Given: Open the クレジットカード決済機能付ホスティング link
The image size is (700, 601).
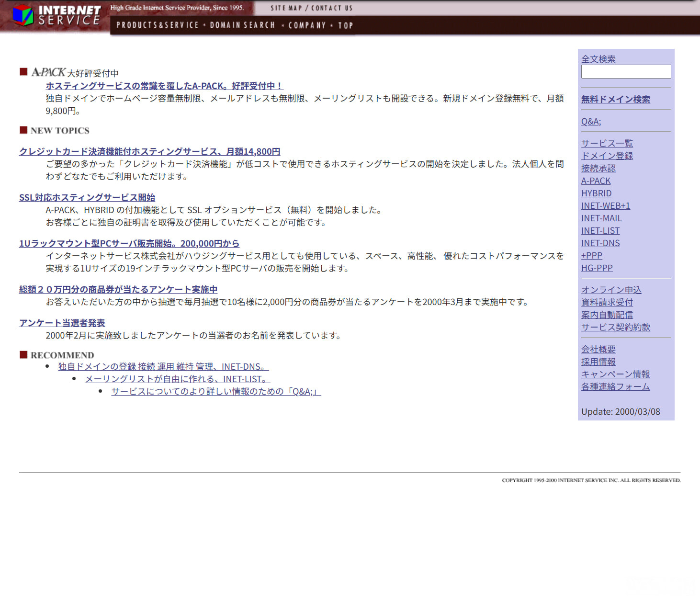Looking at the screenshot, I should click(150, 151).
